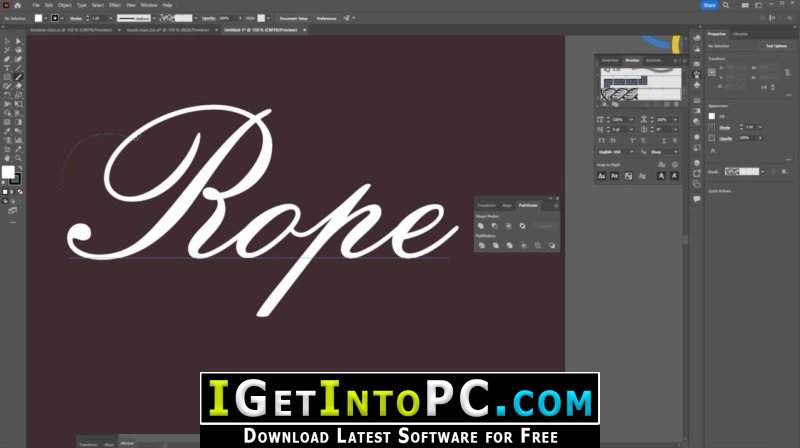Open the English: USA language dropdown
Image resolution: width=800 pixels, height=448 pixels.
pyautogui.click(x=616, y=152)
